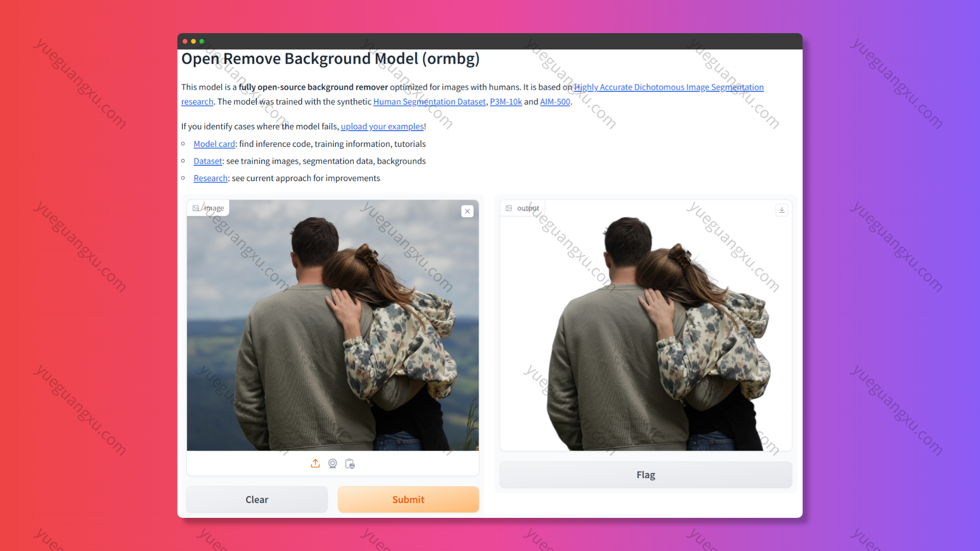Open the Human Segmentation Dataset link
The height and width of the screenshot is (551, 980).
[429, 102]
